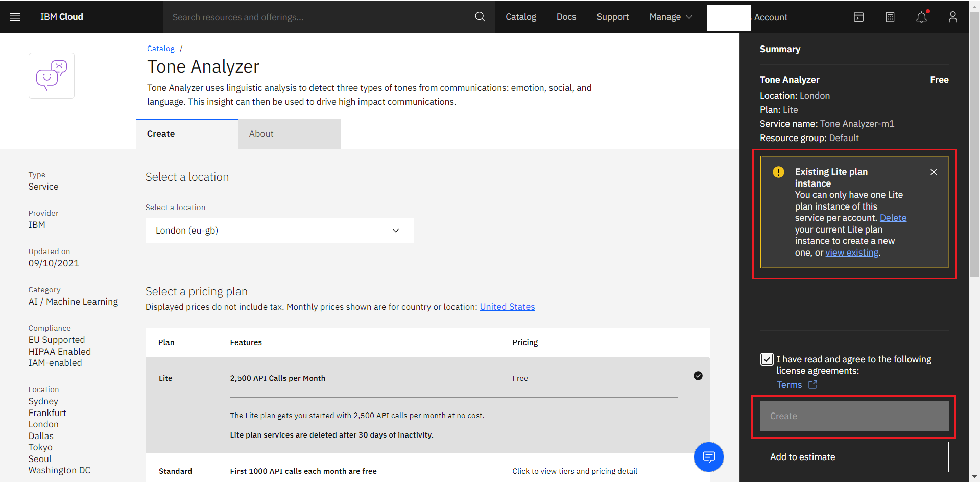Click the 'Sydney' location entry

pos(43,401)
